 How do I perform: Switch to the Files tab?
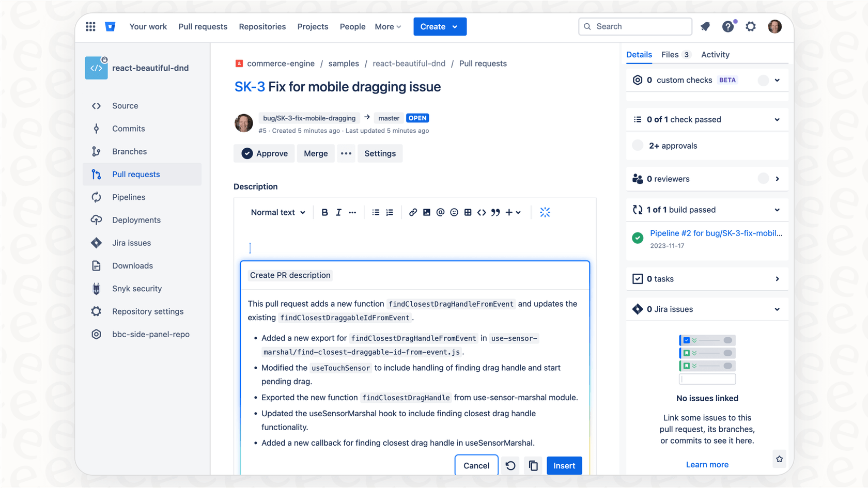click(x=671, y=54)
